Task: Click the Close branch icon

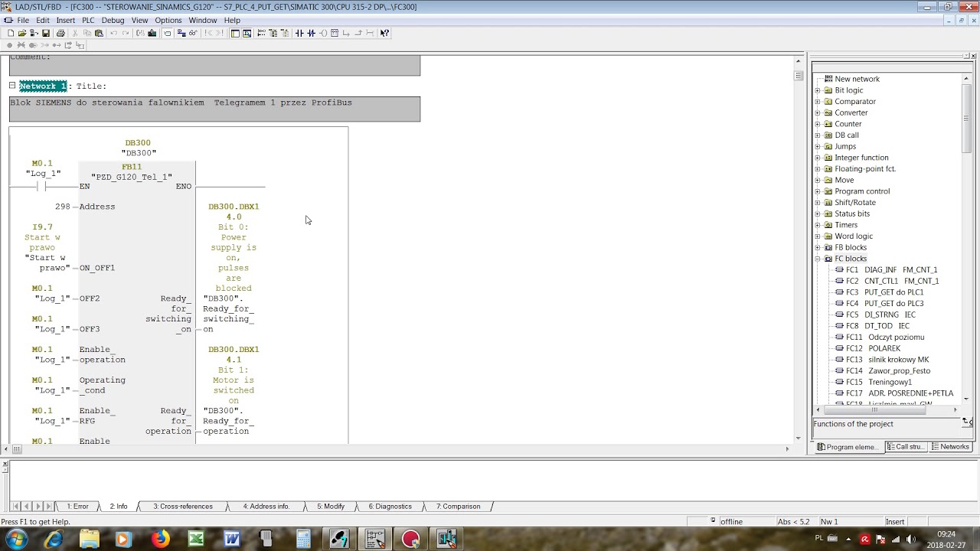Action: click(x=358, y=33)
